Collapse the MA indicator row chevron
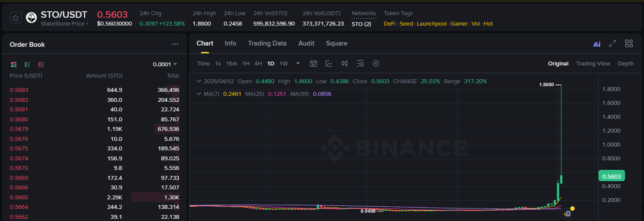Image resolution: width=644 pixels, height=221 pixels. [x=199, y=94]
